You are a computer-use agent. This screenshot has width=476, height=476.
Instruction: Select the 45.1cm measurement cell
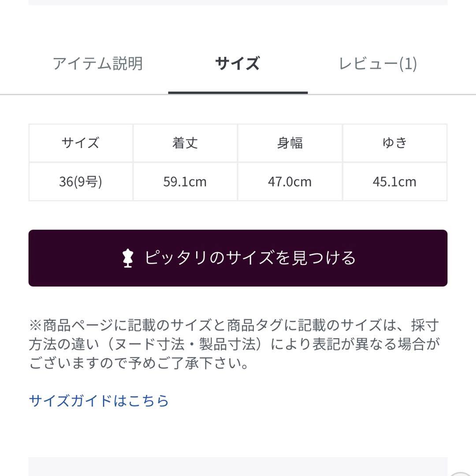click(x=395, y=181)
